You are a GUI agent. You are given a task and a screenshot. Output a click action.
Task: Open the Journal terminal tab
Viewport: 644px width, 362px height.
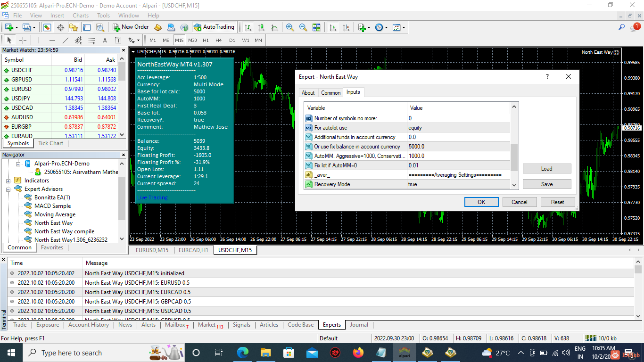coord(359,325)
